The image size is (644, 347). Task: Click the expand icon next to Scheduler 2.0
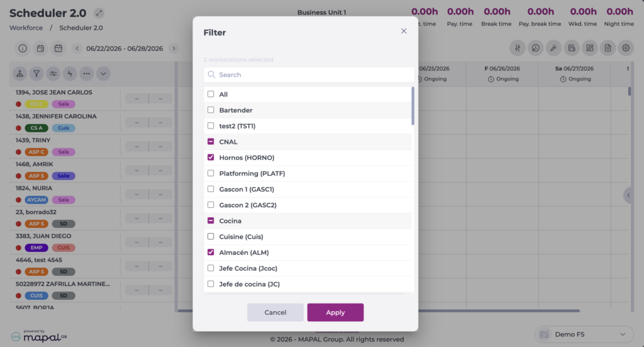tap(99, 13)
